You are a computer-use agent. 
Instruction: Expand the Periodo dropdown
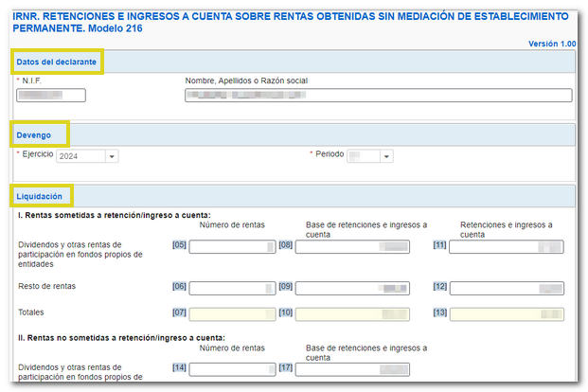point(369,156)
